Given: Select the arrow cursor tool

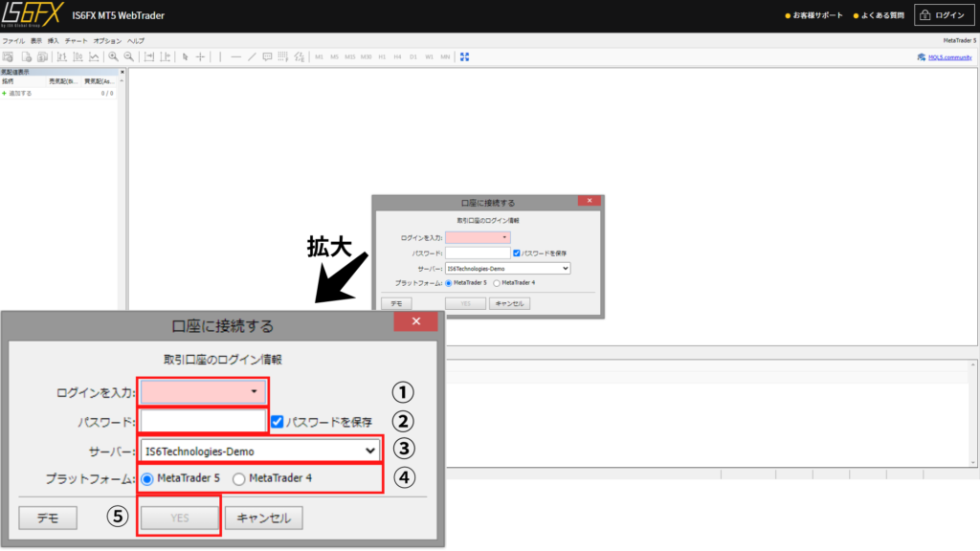Looking at the screenshot, I should 185,56.
